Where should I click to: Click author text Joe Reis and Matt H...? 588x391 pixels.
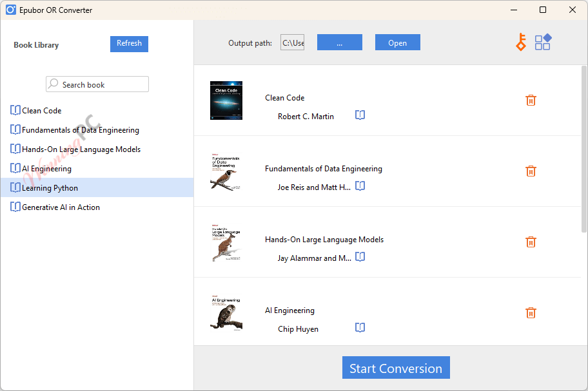tap(314, 187)
